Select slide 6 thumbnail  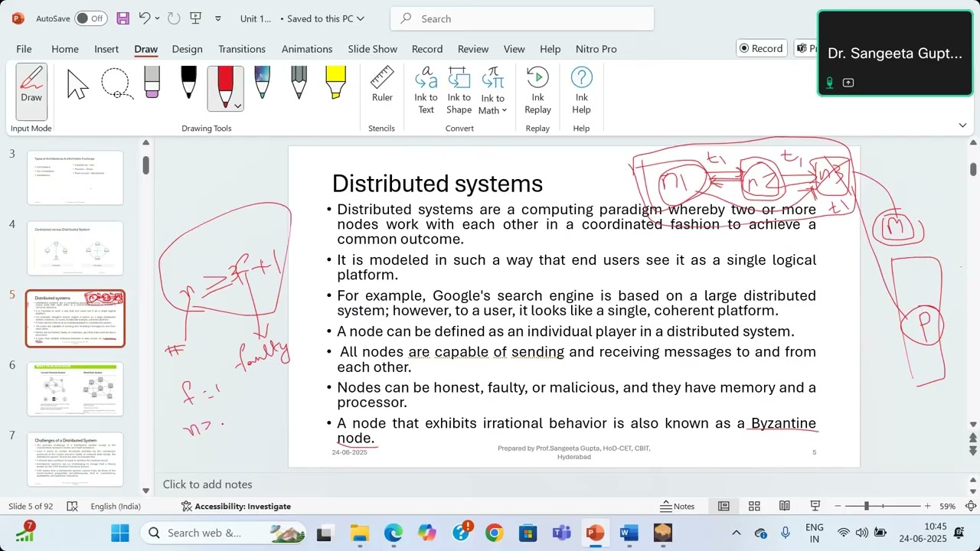pos(75,389)
